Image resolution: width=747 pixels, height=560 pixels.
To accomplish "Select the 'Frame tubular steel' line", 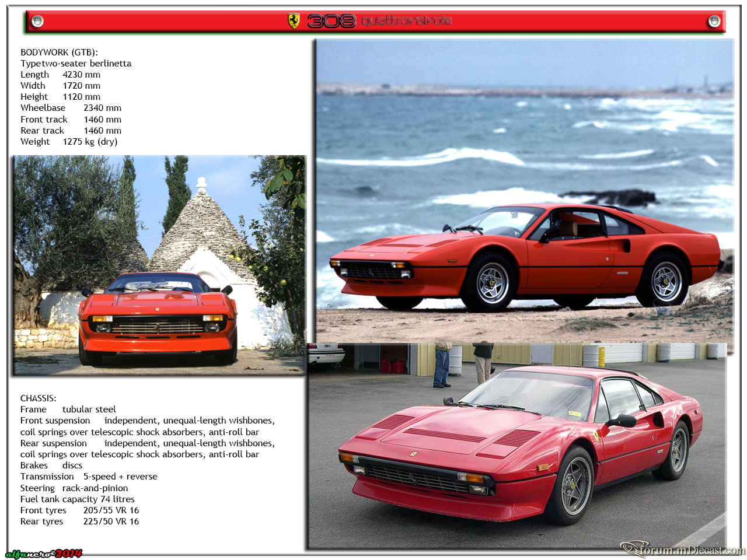I will (68, 409).
